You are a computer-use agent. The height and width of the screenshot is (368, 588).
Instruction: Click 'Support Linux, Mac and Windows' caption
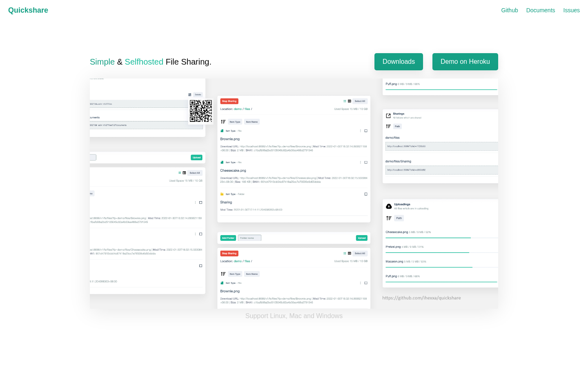(x=294, y=316)
